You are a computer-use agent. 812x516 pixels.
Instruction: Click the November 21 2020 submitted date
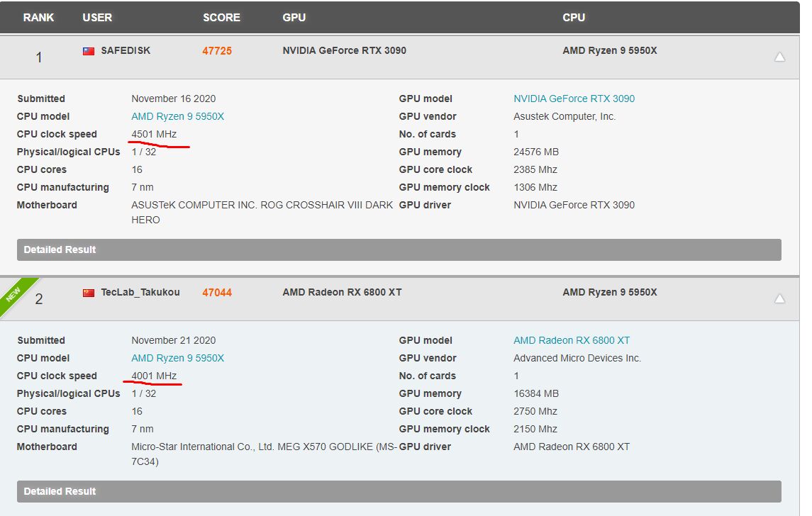pos(174,340)
